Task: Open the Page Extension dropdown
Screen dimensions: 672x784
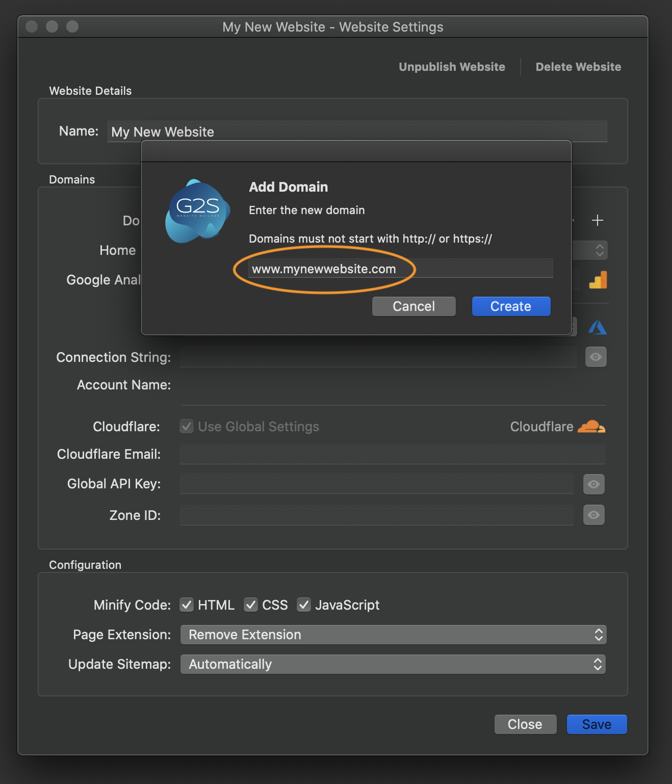Action: (393, 635)
